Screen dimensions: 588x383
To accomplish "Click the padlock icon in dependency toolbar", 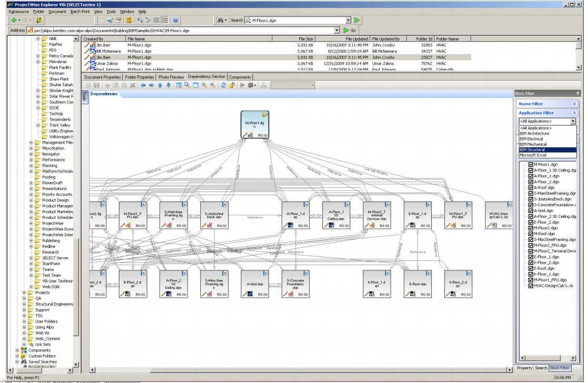I will 232,86.
